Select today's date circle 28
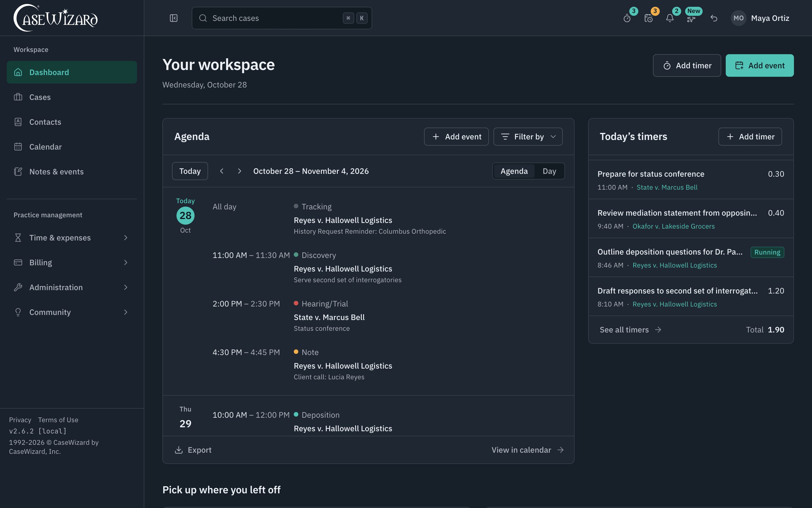The height and width of the screenshot is (508, 812). point(186,215)
